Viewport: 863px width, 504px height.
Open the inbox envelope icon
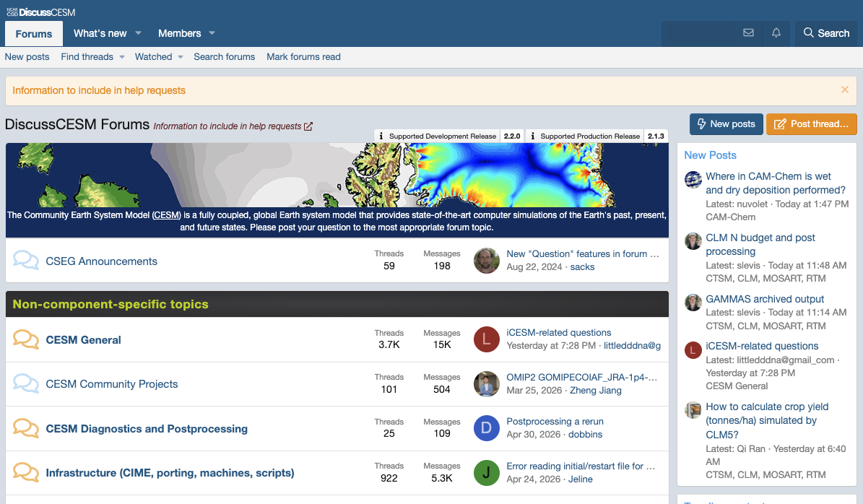point(748,33)
